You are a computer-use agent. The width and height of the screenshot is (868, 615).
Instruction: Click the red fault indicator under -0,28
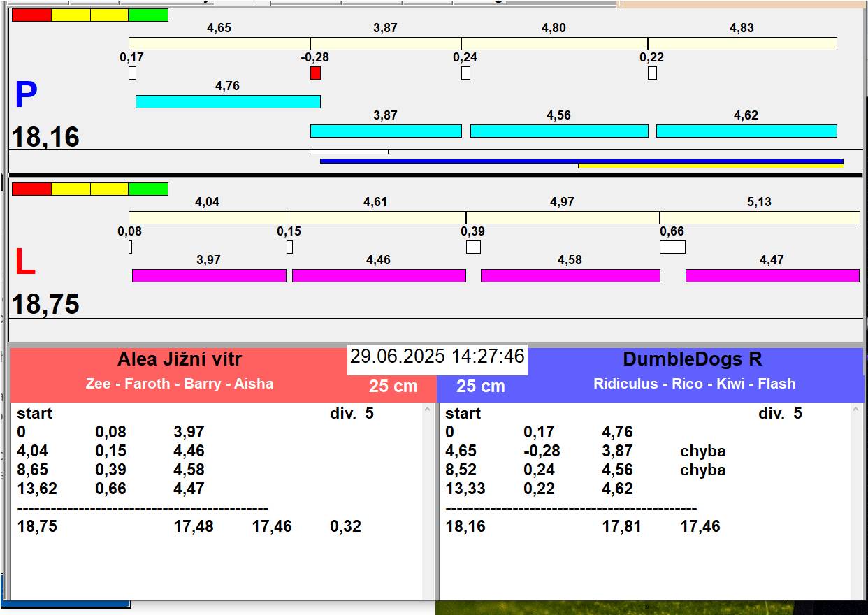click(315, 73)
